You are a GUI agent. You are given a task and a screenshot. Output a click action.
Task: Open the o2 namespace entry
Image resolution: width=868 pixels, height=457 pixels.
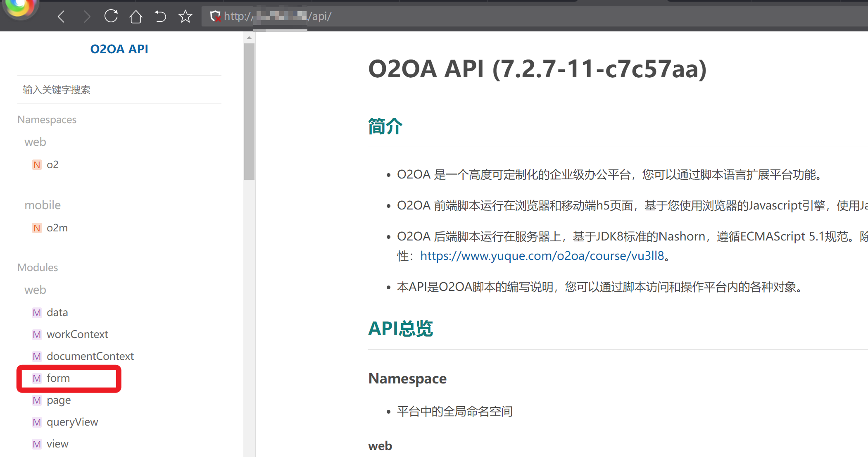tap(52, 164)
